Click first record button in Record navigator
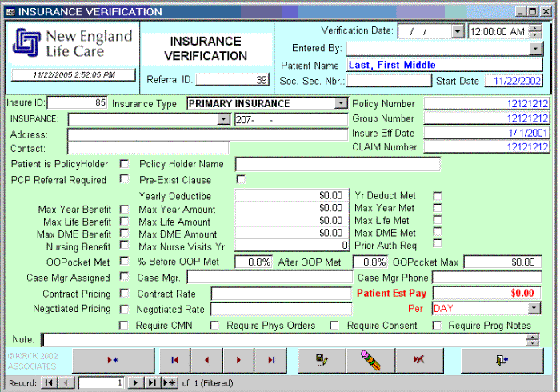 pyautogui.click(x=49, y=383)
